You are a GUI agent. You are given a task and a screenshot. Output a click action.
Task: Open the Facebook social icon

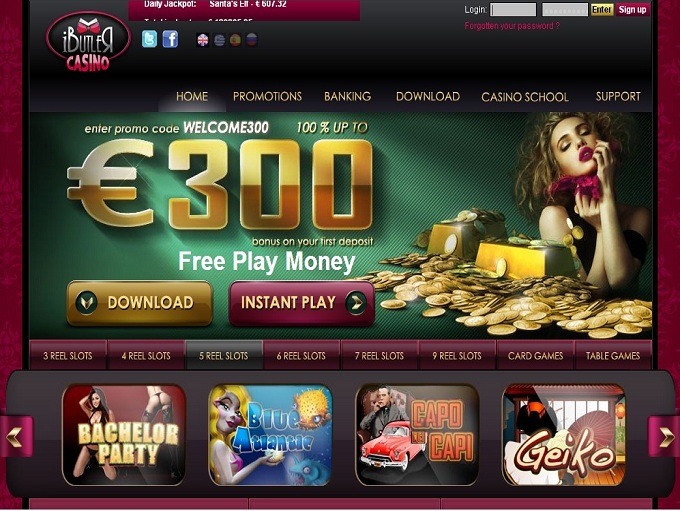click(x=170, y=39)
